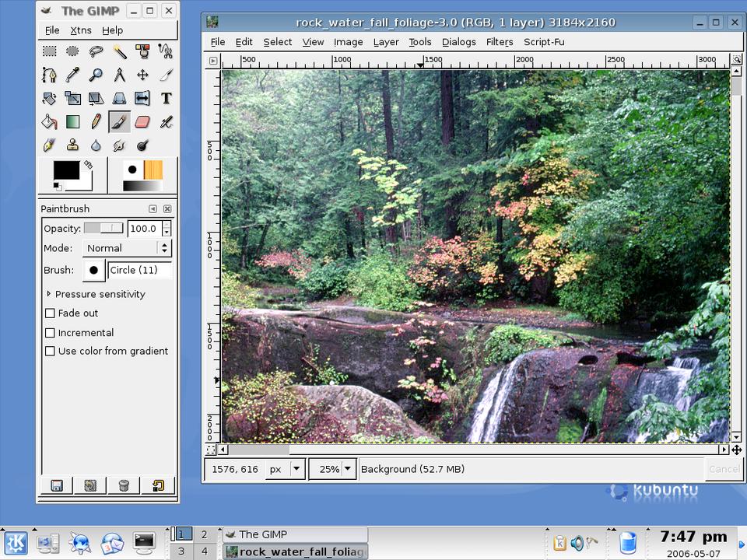Pick the Bucket Fill tool
747x560 pixels.
click(x=49, y=121)
